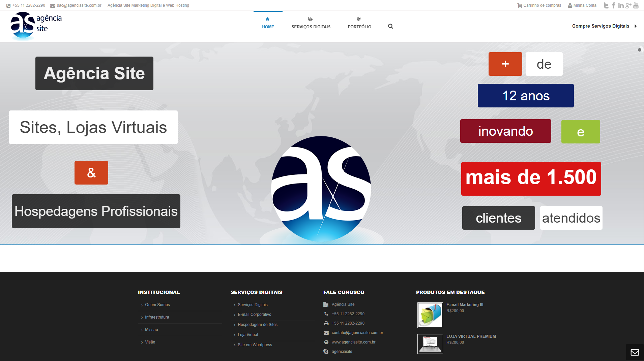The image size is (644, 361).
Task: Open Missão footer link
Action: tap(151, 330)
